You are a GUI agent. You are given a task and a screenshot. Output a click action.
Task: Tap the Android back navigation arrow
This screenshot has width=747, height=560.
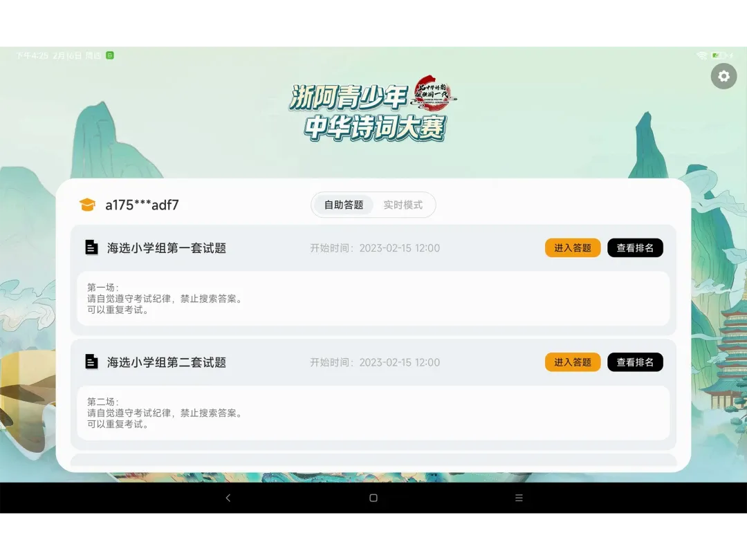pyautogui.click(x=228, y=498)
